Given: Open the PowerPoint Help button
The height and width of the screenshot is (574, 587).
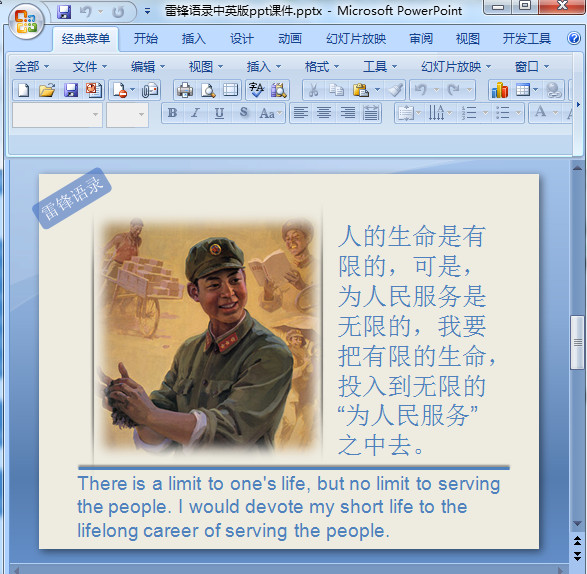Looking at the screenshot, I should point(574,38).
